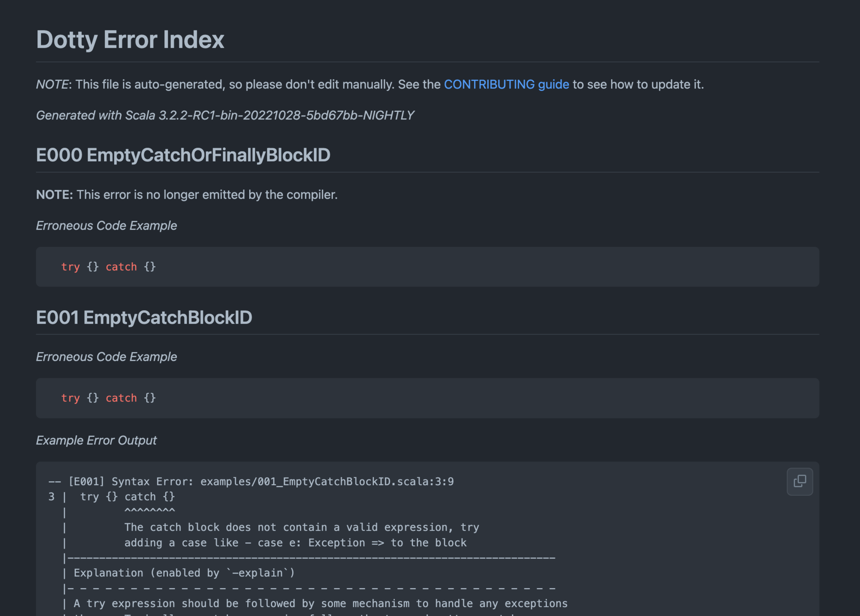
Task: Click the Dotty Error Index title
Action: pyautogui.click(x=130, y=39)
